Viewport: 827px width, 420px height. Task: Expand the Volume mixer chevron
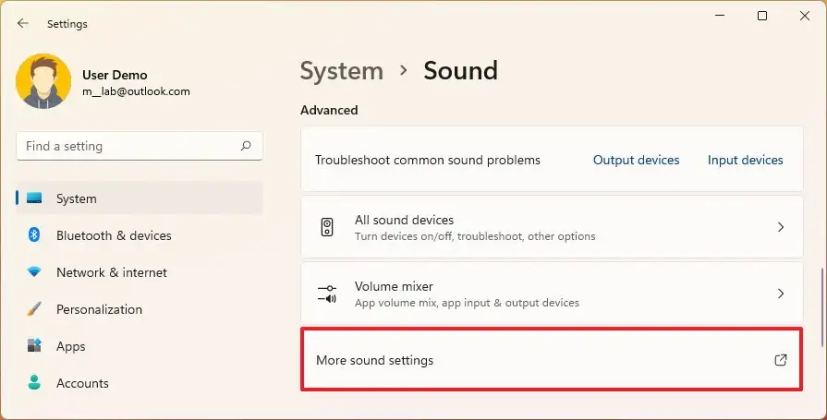point(781,293)
